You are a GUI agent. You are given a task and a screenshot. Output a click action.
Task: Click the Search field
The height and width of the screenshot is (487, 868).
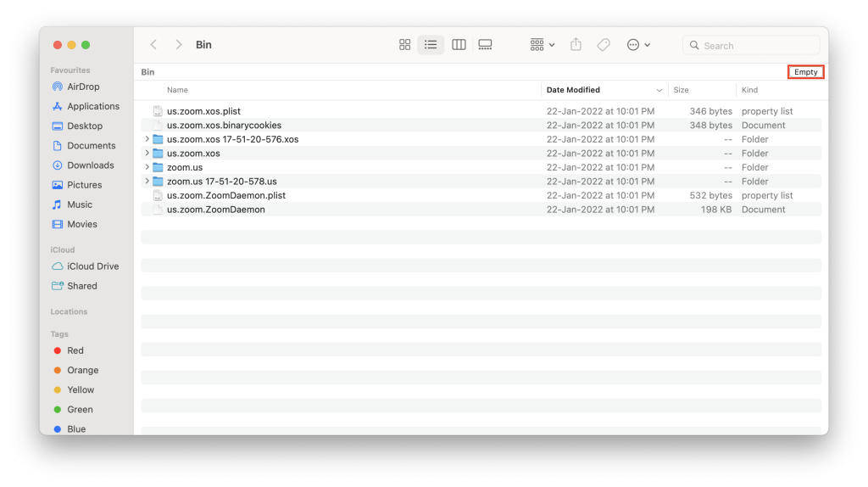click(751, 46)
